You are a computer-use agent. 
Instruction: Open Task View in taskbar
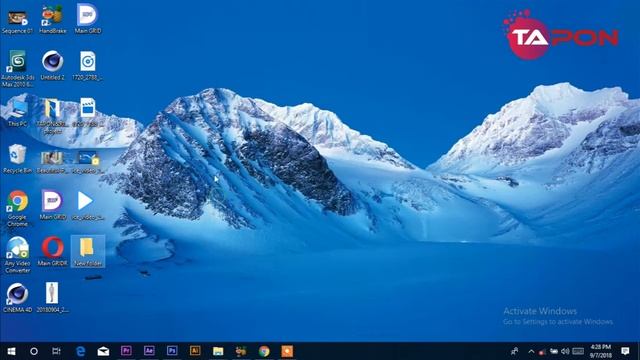56,351
